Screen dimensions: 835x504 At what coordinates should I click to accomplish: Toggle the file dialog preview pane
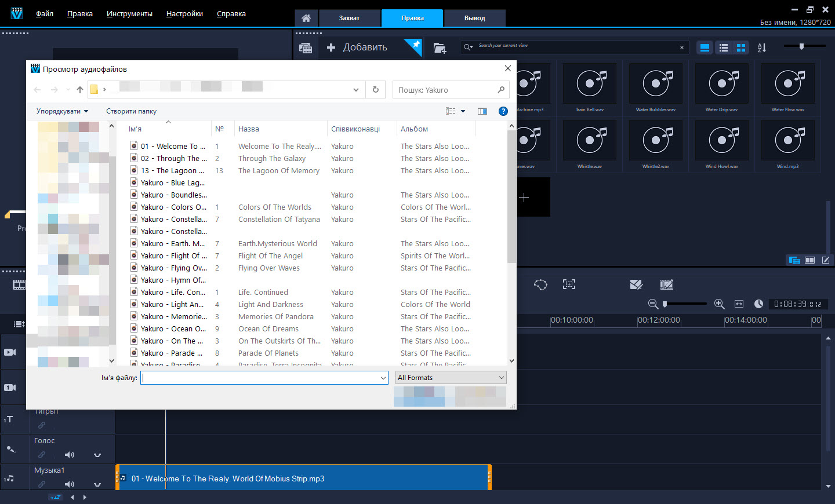[x=482, y=111]
